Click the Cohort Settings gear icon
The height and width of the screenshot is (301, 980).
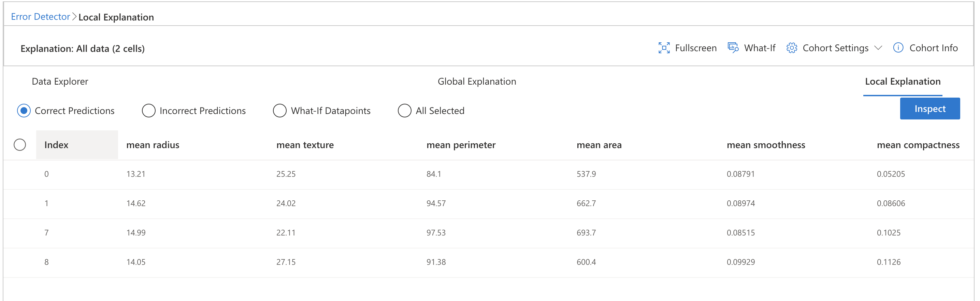point(792,48)
